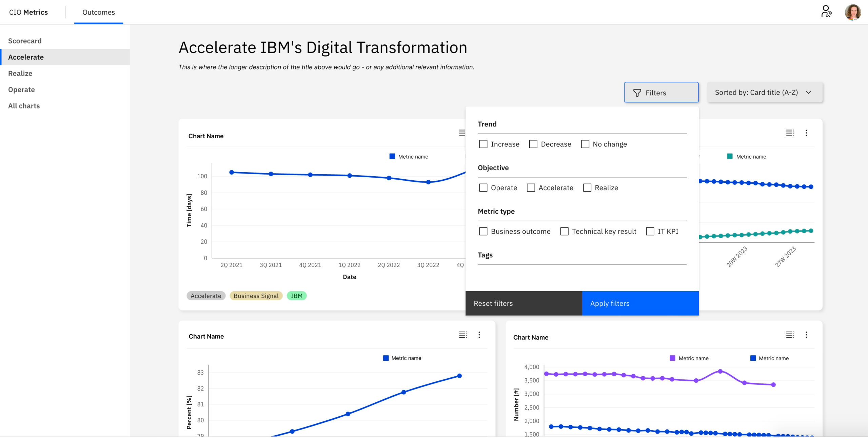
Task: Tick the IT KPI metric type
Action: pos(650,231)
